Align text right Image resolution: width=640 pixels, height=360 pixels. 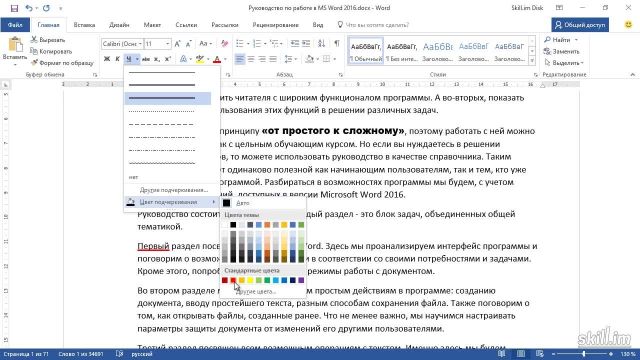pyautogui.click(x=262, y=59)
